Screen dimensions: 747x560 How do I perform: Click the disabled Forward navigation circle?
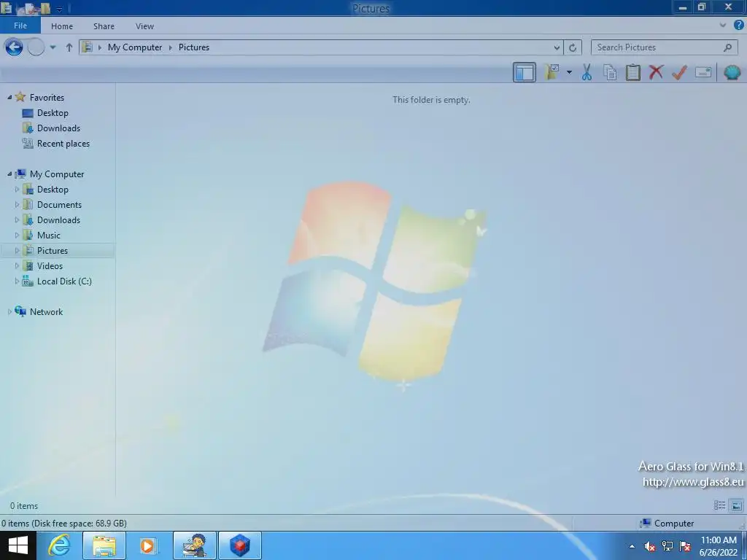tap(36, 47)
